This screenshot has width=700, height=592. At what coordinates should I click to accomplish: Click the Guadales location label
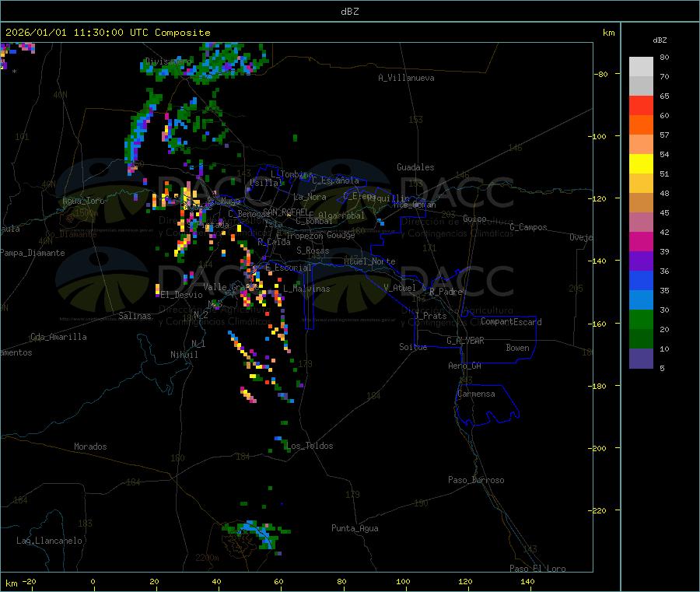click(415, 167)
